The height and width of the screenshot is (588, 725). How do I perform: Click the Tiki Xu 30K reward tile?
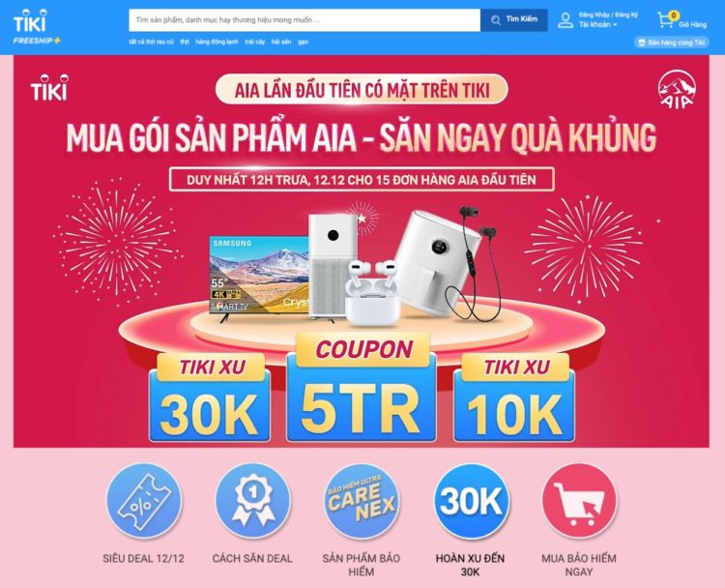tap(210, 397)
